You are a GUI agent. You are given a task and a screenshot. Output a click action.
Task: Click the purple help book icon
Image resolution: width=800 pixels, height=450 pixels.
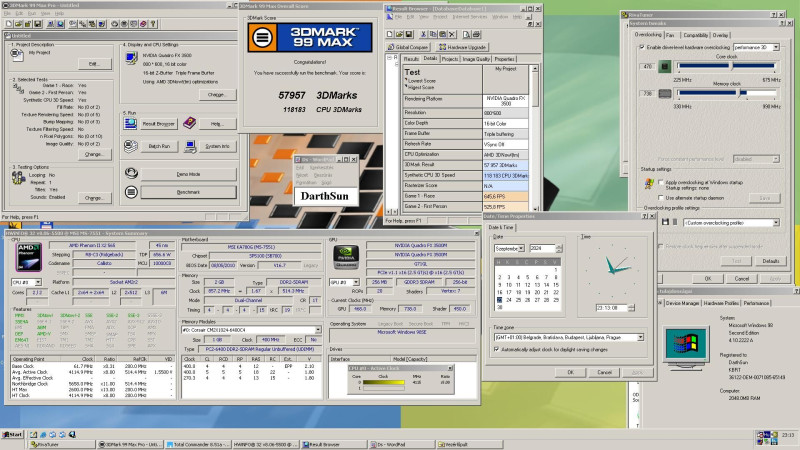[x=189, y=122]
